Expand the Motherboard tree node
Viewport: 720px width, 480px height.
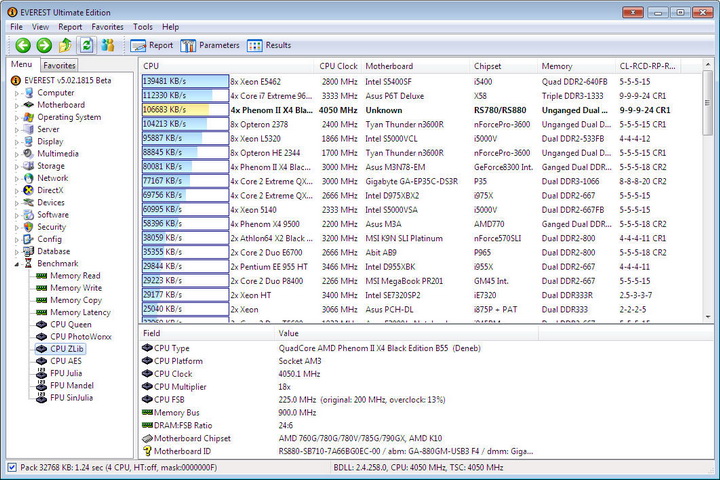point(17,105)
